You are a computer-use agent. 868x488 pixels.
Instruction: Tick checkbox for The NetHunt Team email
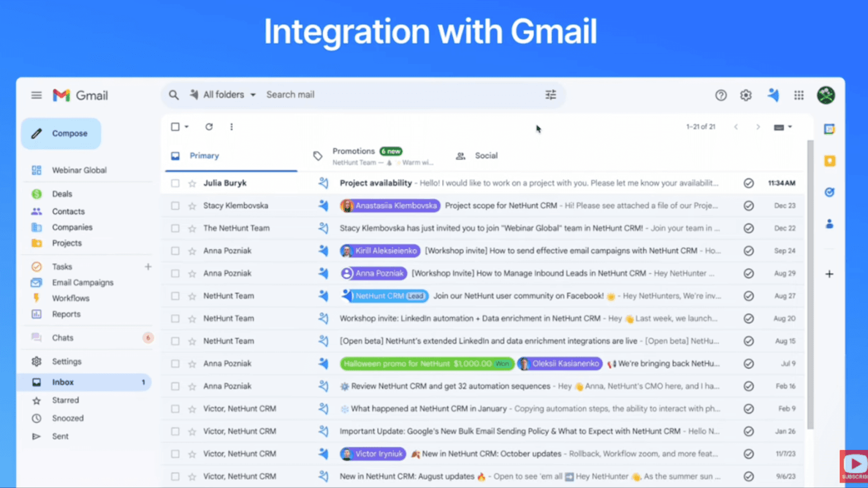click(x=175, y=228)
